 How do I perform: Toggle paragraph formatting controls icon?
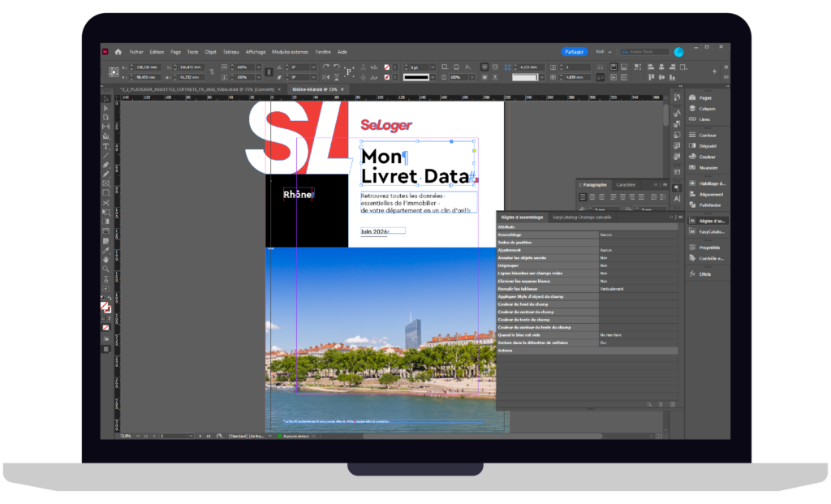(x=677, y=187)
